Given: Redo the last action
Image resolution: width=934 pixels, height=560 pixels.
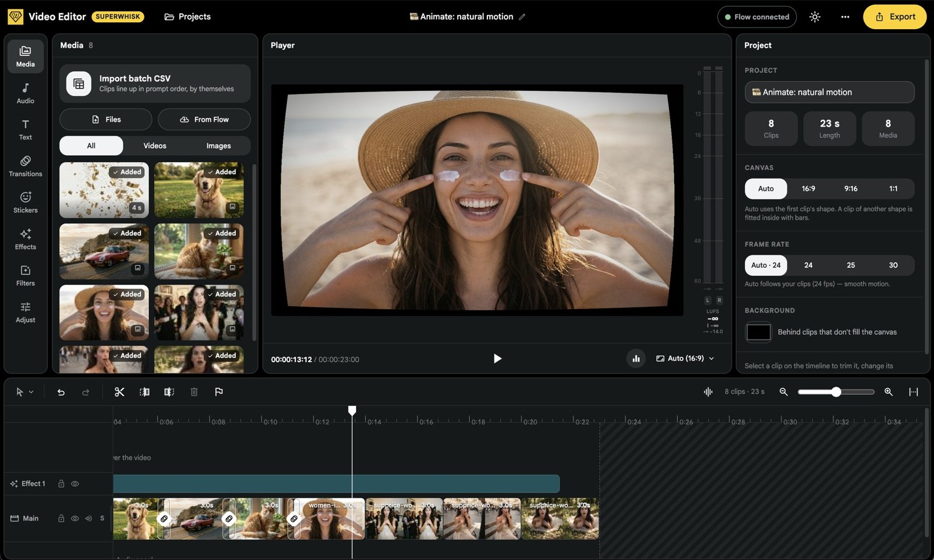Looking at the screenshot, I should pyautogui.click(x=86, y=392).
